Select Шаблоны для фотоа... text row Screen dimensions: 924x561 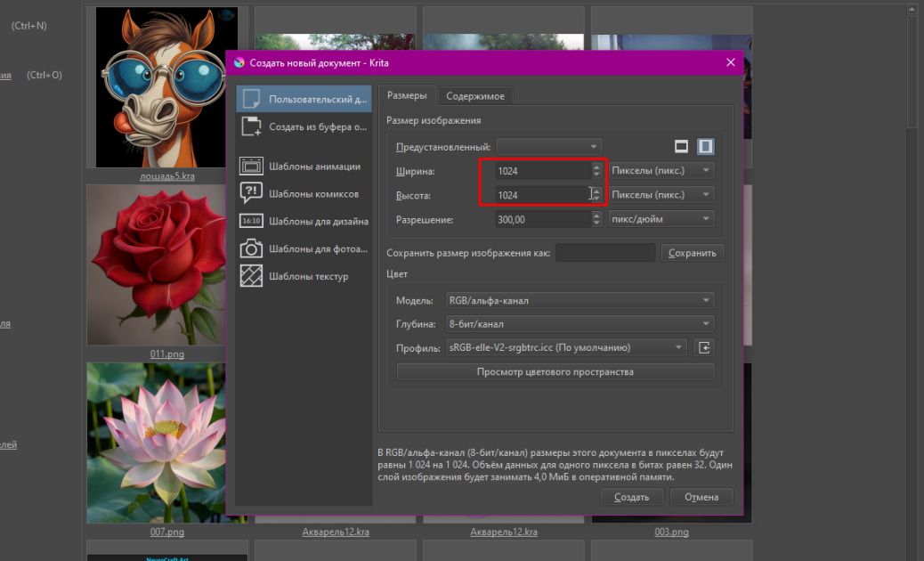(318, 248)
